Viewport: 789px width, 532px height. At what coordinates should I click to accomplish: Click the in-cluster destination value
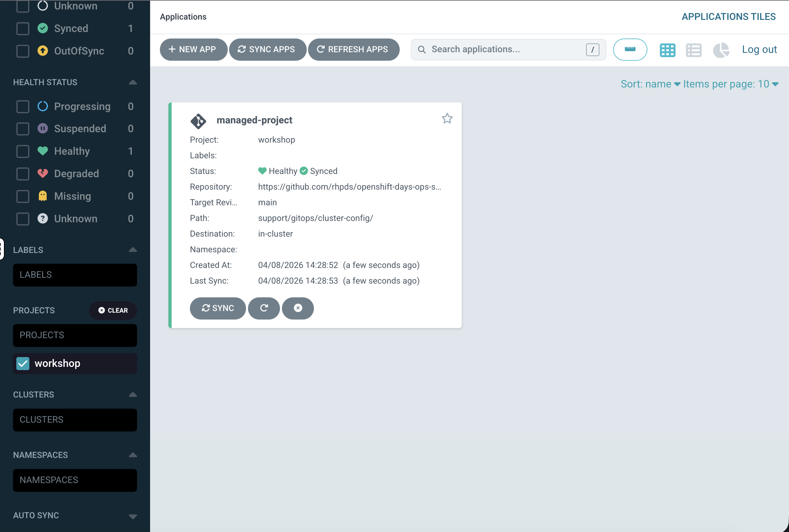[x=275, y=234]
